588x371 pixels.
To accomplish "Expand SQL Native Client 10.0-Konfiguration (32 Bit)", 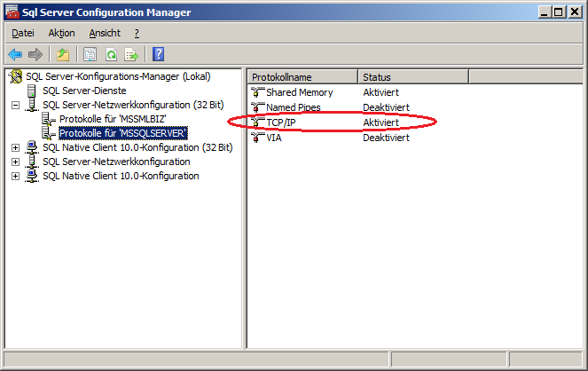I will (x=15, y=148).
